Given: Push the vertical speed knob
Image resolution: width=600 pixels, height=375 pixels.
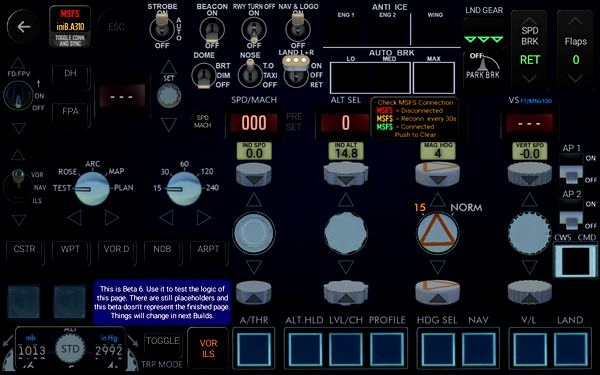Looking at the screenshot, I should click(529, 233).
